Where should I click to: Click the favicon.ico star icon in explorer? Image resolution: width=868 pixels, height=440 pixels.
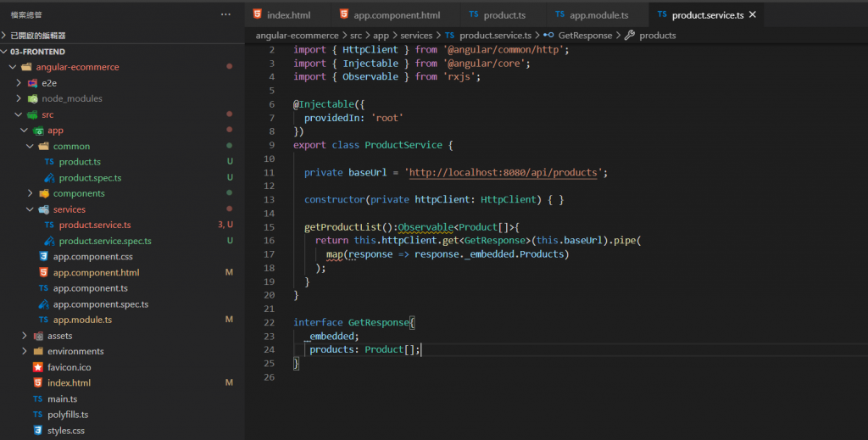click(37, 367)
